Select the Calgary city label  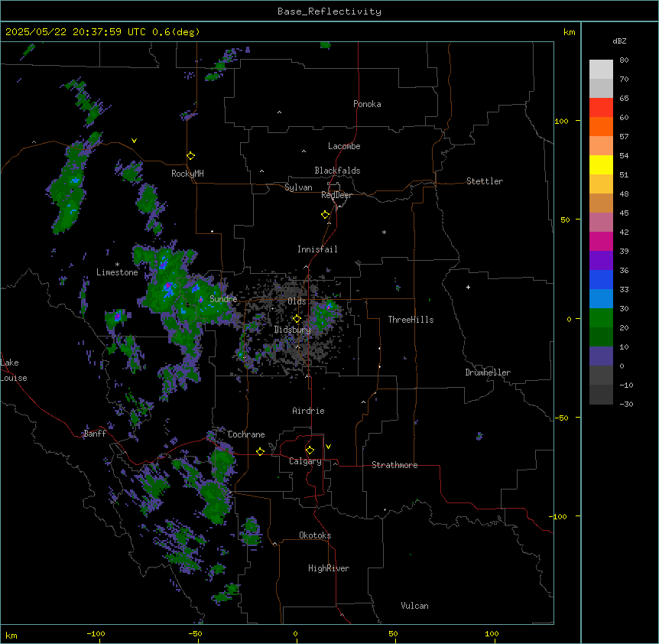click(x=305, y=461)
